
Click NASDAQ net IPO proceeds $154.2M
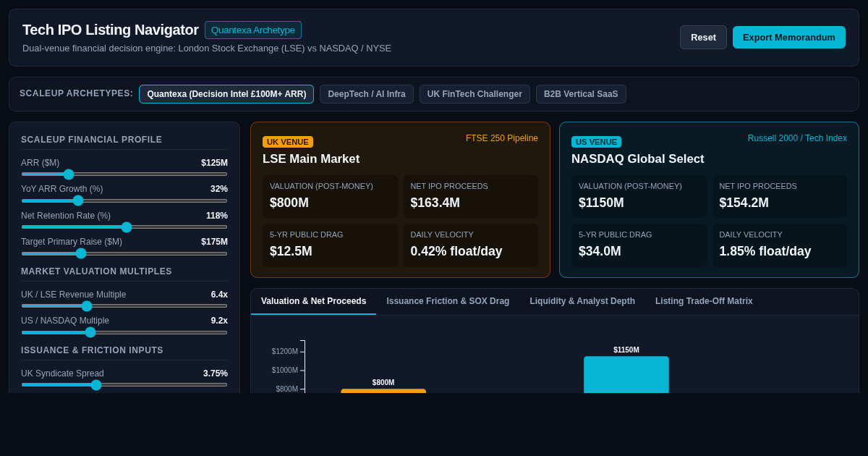(x=780, y=196)
